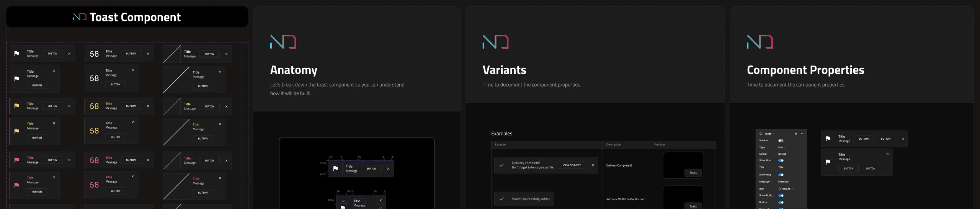Close the white inline '58' toast

point(148,54)
